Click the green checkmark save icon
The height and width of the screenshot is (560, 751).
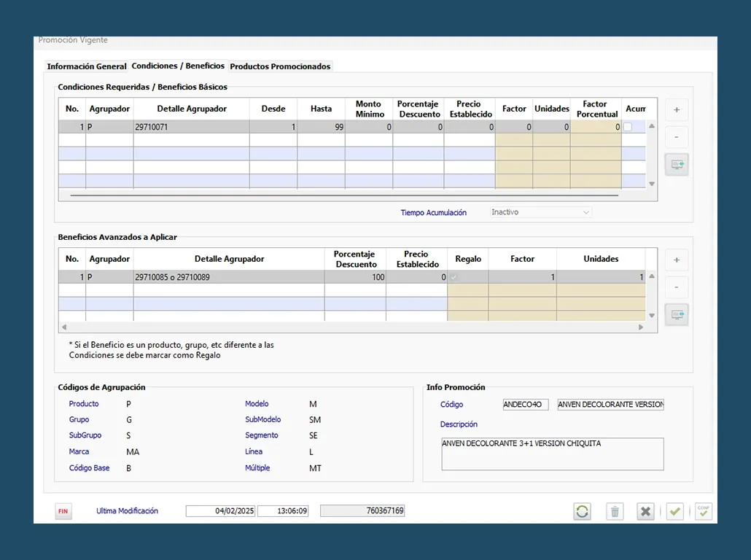[675, 511]
